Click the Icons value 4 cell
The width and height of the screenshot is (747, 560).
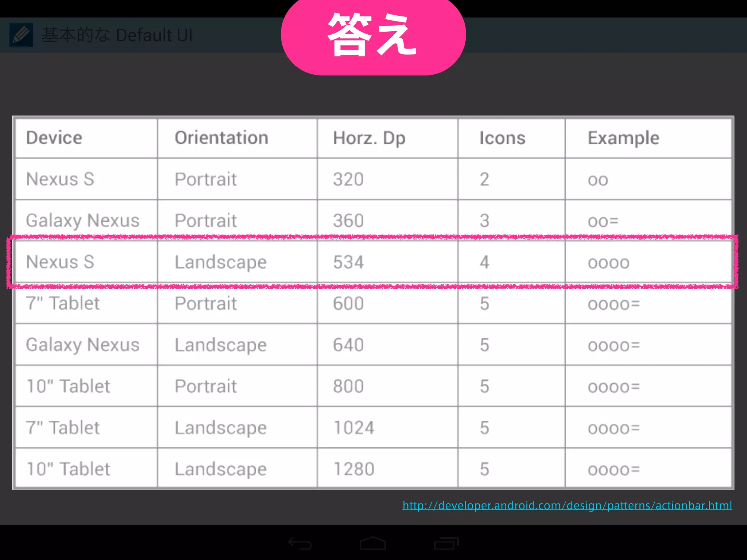pos(484,262)
